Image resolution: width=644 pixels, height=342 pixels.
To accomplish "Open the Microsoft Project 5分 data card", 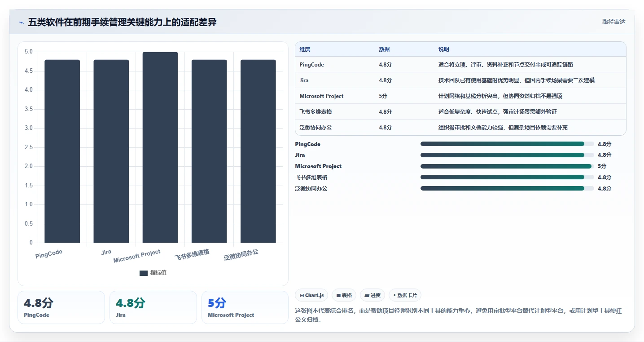I will point(245,307).
